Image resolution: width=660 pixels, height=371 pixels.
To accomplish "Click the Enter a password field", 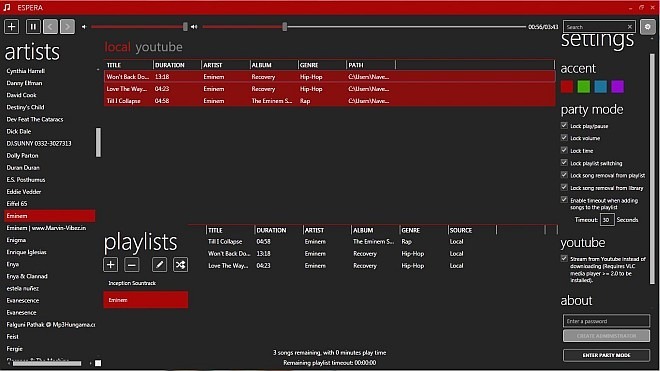I will (x=606, y=321).
